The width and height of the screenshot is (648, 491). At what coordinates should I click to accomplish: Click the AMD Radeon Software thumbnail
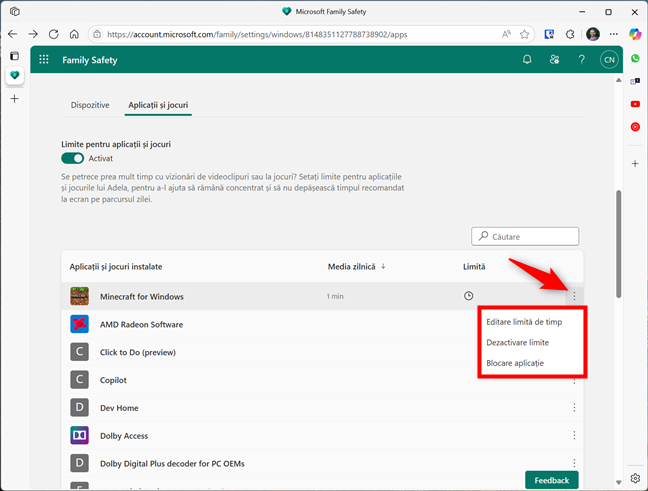[79, 324]
